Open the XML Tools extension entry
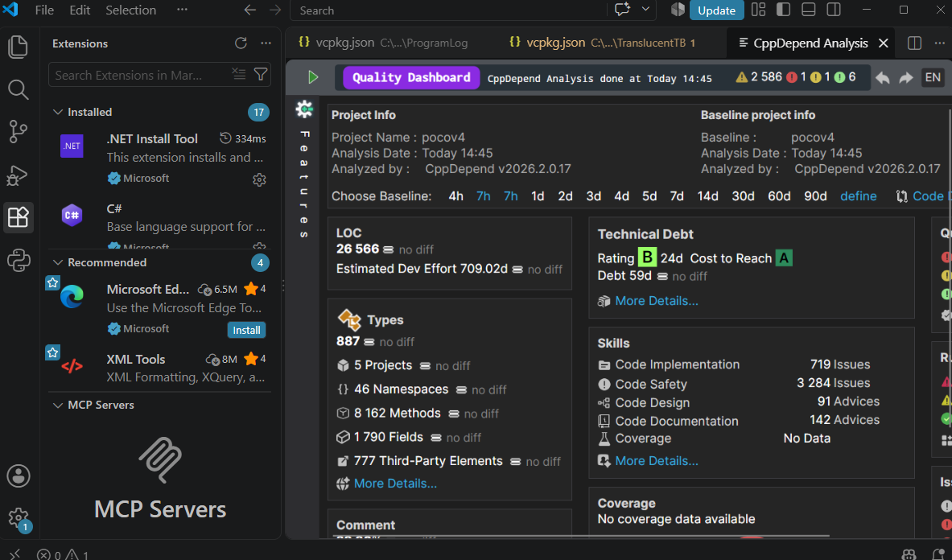Image resolution: width=952 pixels, height=560 pixels. (x=160, y=367)
